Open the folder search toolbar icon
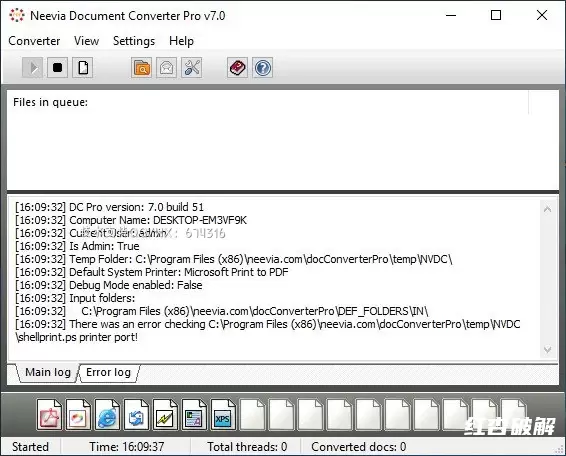The width and height of the screenshot is (566, 456). pyautogui.click(x=142, y=68)
